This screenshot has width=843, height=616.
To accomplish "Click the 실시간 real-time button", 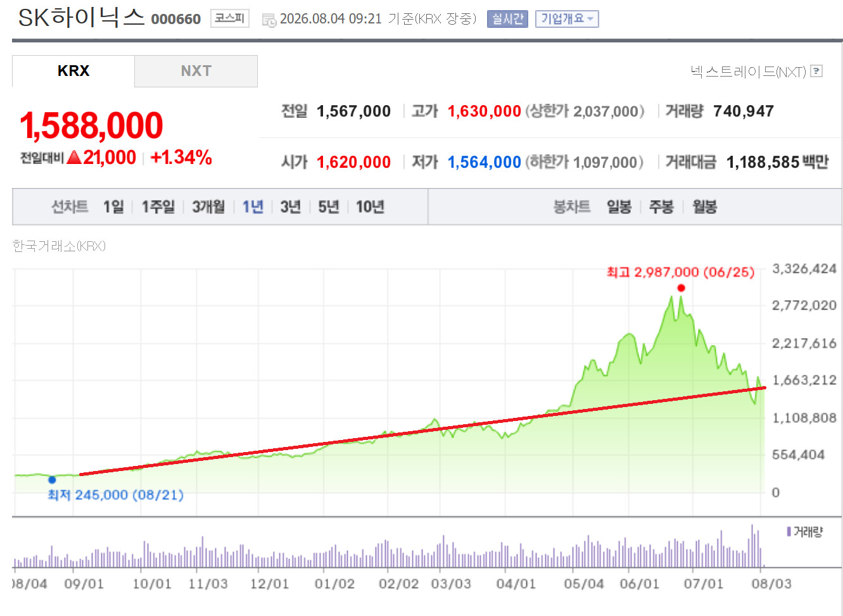I will (507, 19).
